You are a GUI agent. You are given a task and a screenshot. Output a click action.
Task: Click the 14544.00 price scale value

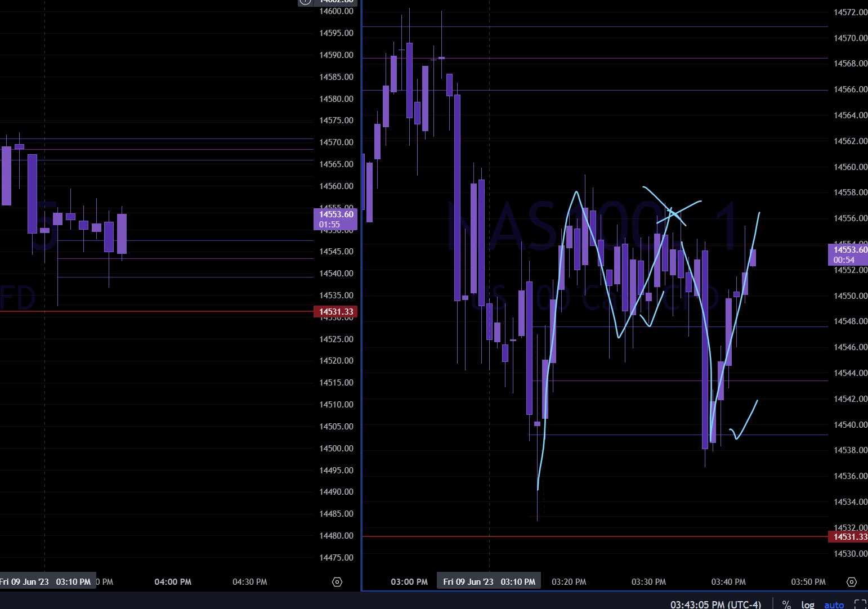(x=851, y=373)
